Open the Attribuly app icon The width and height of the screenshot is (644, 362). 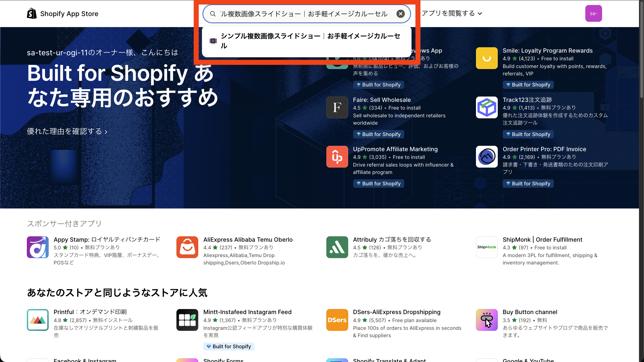pyautogui.click(x=337, y=247)
